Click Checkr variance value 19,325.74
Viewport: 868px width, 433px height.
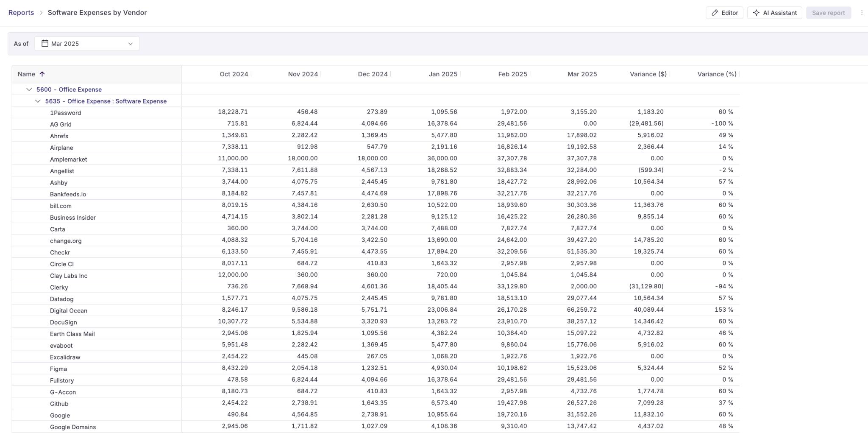pyautogui.click(x=648, y=251)
